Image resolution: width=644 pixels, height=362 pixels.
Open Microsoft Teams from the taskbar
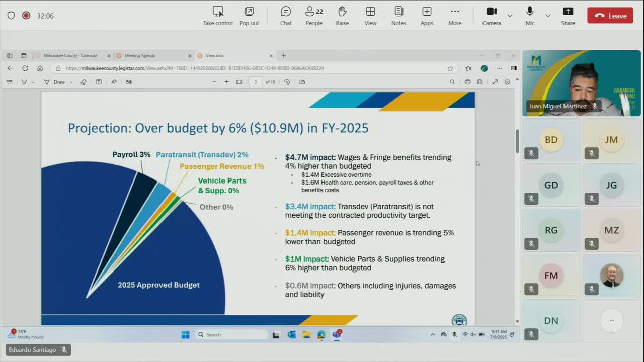coord(337,334)
